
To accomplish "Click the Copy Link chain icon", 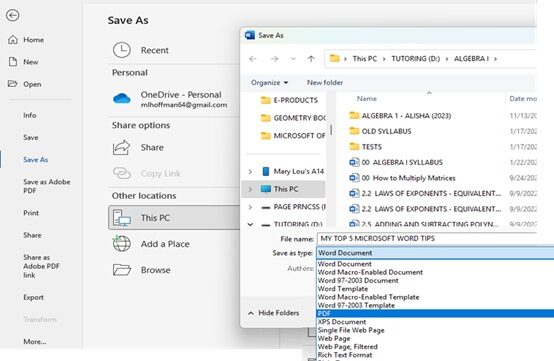I will (122, 173).
